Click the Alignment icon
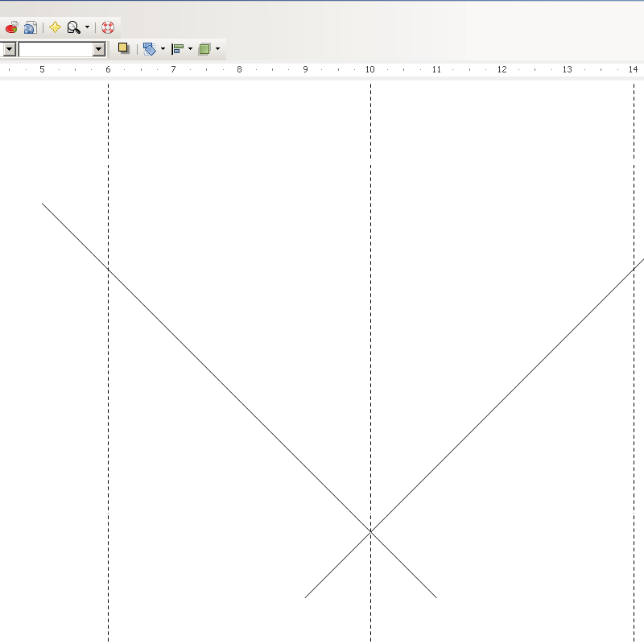The width and height of the screenshot is (644, 644). [x=177, y=49]
